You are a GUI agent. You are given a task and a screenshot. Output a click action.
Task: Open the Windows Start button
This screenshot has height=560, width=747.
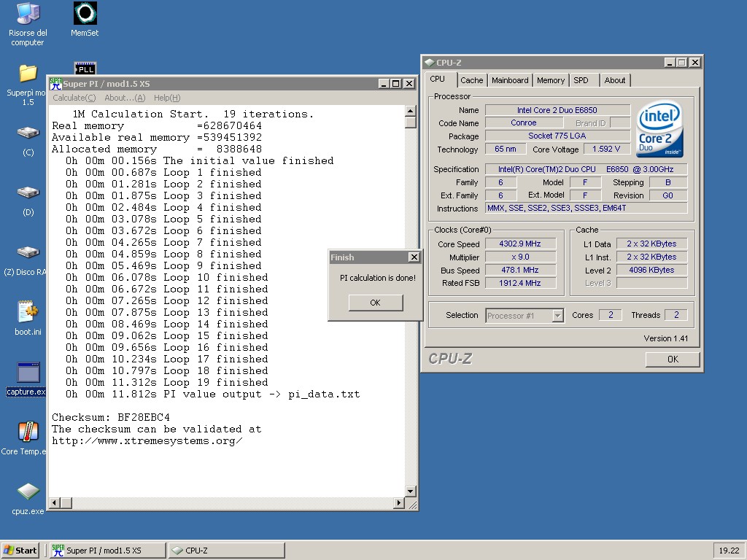tap(20, 551)
